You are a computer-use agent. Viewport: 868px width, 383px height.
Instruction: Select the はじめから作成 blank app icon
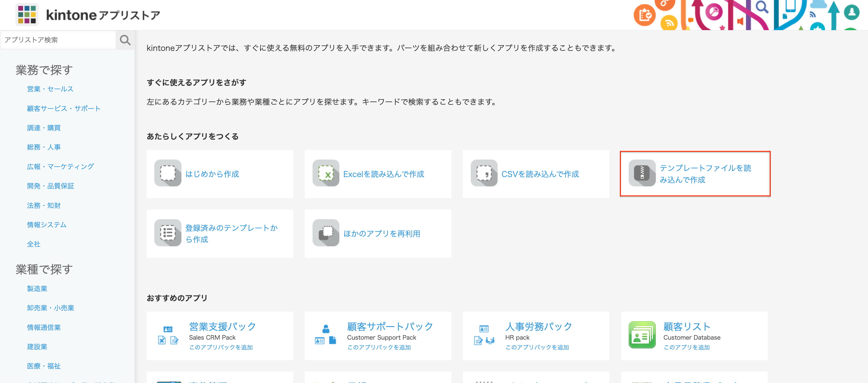pyautogui.click(x=168, y=174)
